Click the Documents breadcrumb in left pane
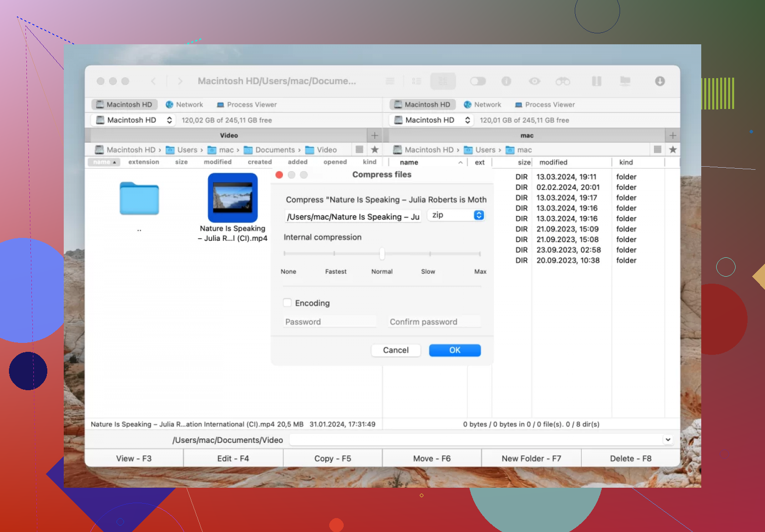Screen dimensions: 765x532 pos(269,150)
